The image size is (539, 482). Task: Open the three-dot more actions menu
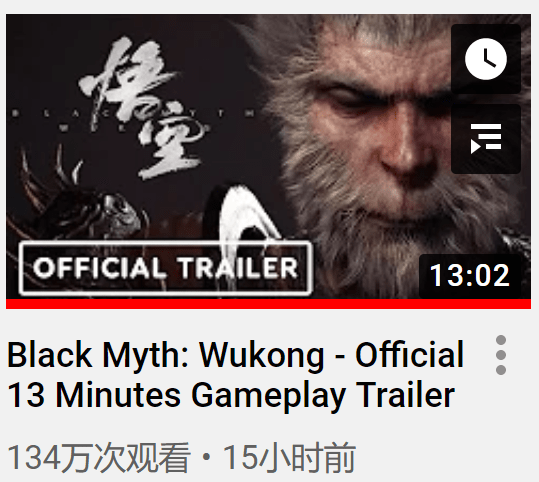(x=501, y=355)
